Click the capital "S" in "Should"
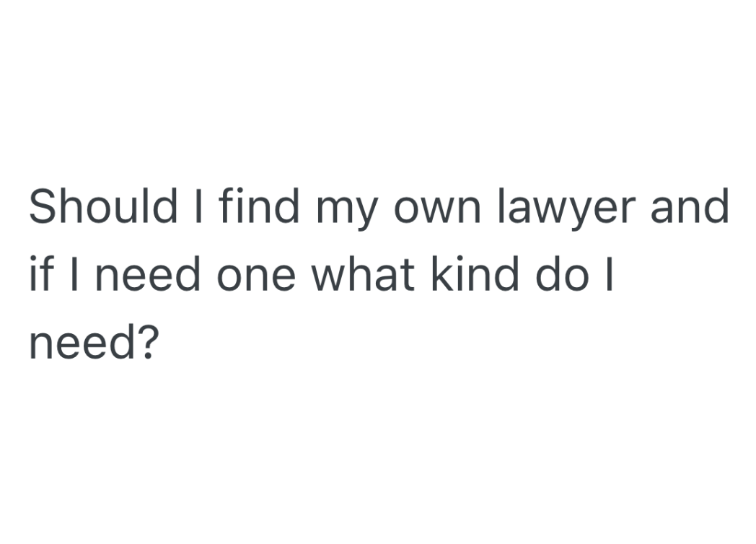This screenshot has height=544, width=756. click(43, 206)
